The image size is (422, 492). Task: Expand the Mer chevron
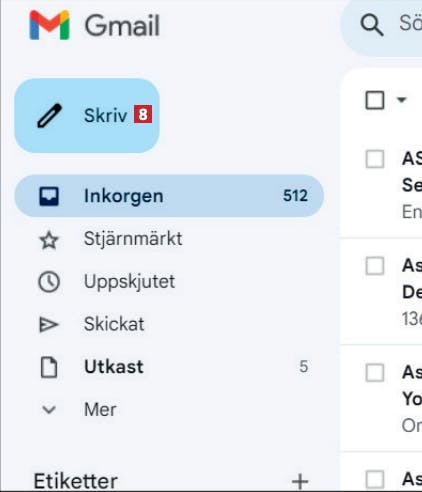(49, 409)
